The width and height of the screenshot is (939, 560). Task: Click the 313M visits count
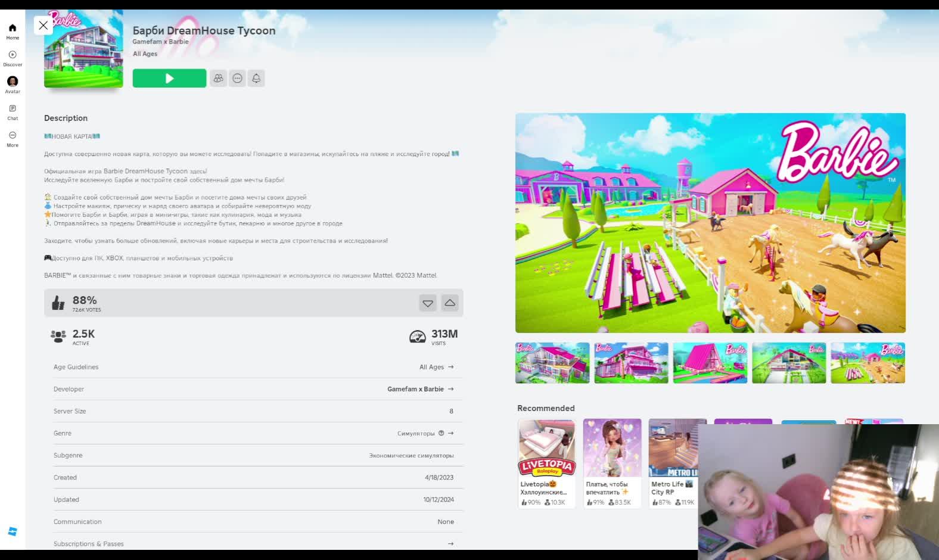pos(444,334)
